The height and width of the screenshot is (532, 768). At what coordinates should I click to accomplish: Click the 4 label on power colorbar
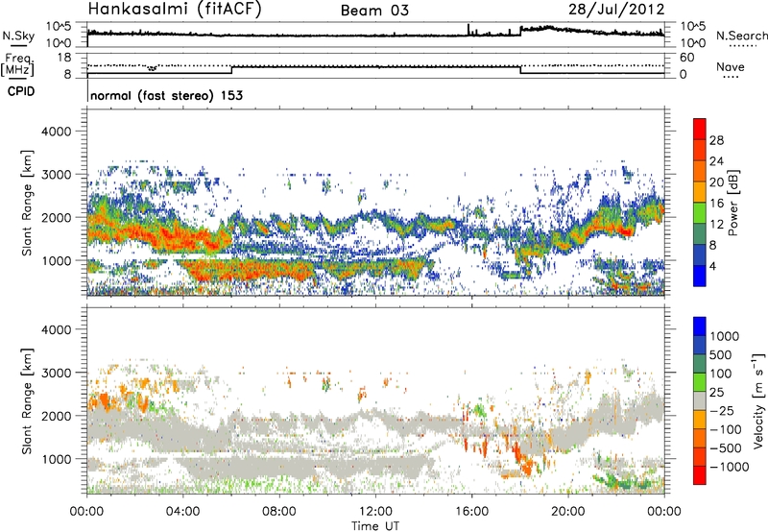(713, 267)
